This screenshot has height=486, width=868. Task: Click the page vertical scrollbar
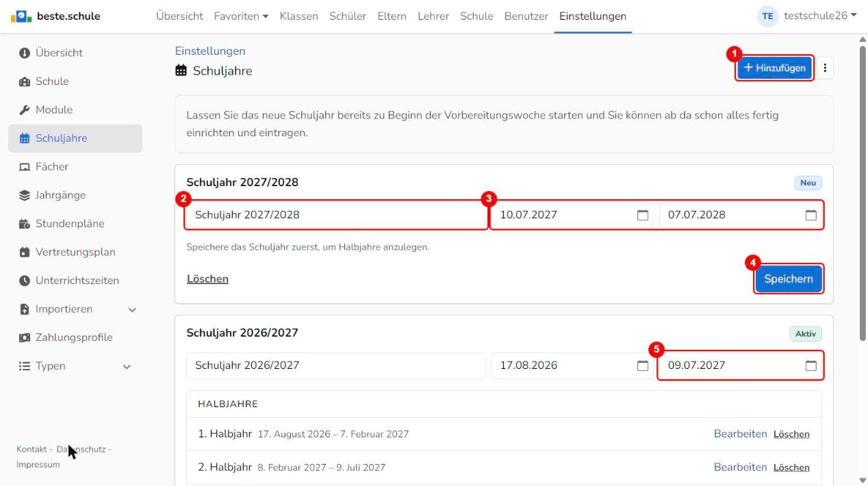[863, 192]
